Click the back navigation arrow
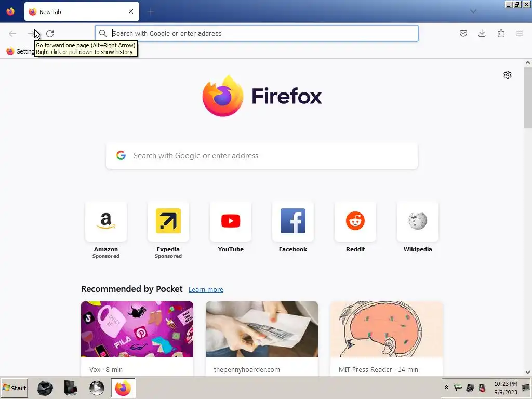 pos(12,33)
